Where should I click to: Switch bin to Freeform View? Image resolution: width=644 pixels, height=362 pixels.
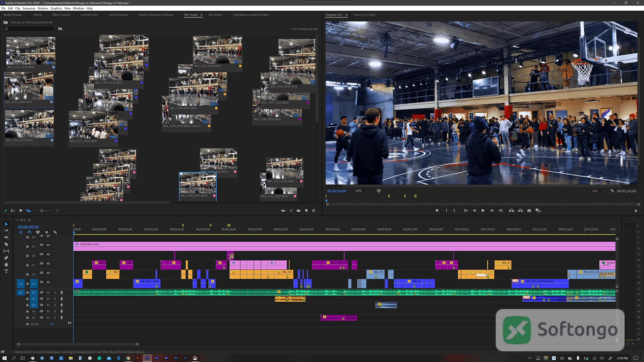28,211
